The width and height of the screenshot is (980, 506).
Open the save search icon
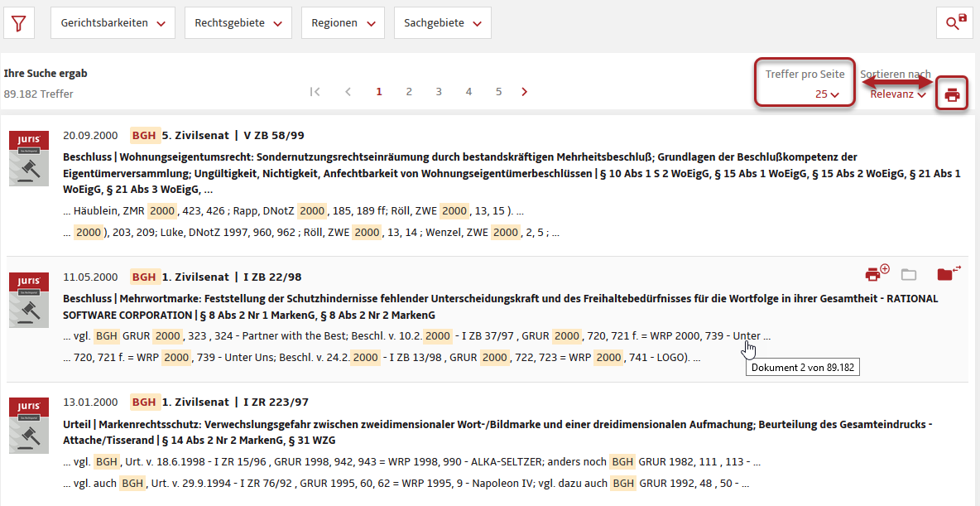pos(956,23)
